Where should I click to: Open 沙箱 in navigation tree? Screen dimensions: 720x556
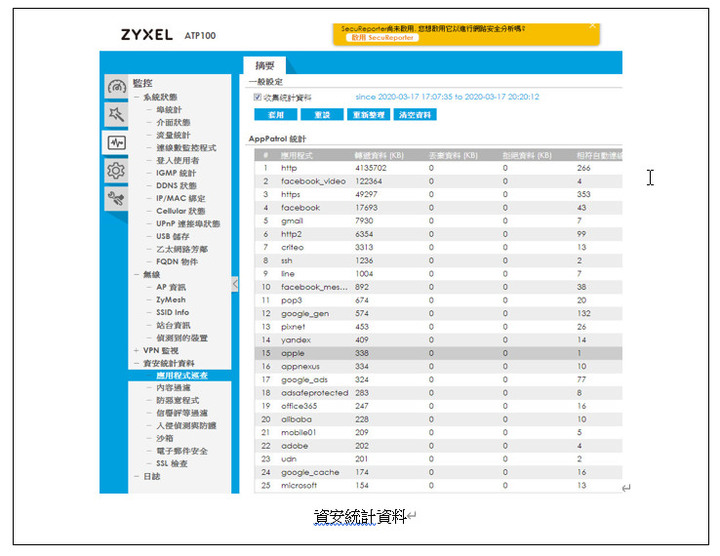(x=164, y=438)
